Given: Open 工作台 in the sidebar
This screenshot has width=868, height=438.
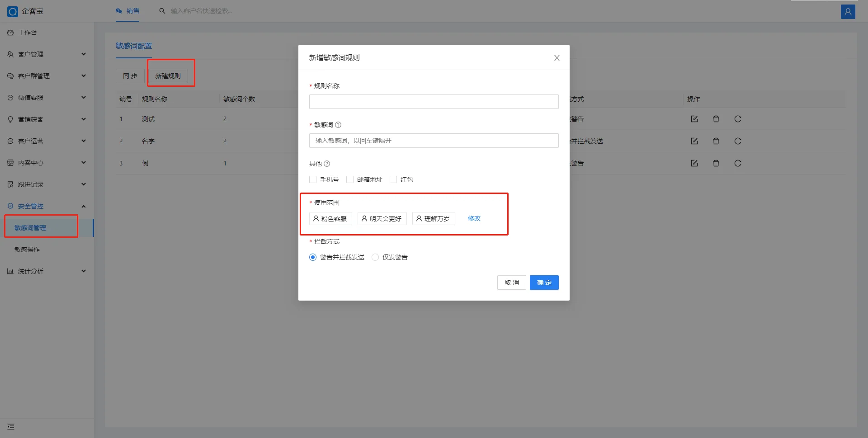Looking at the screenshot, I should (47, 33).
